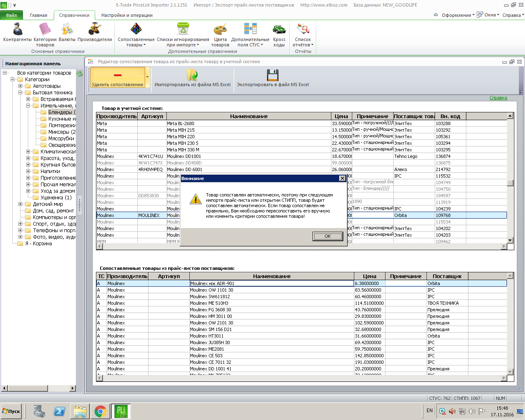Image resolution: width=525 pixels, height=420 pixels.
Task: Click right arrow of navigation panel scrollbar
Action: click(73, 388)
